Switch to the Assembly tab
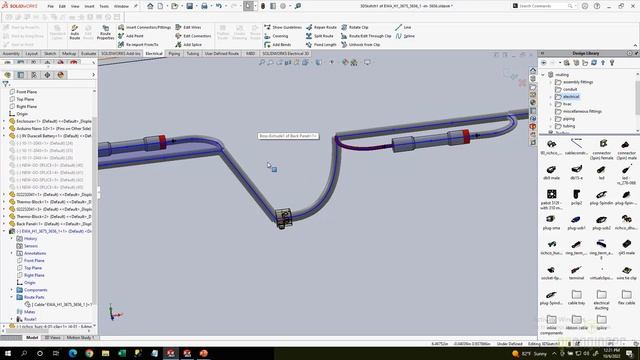 tap(11, 53)
